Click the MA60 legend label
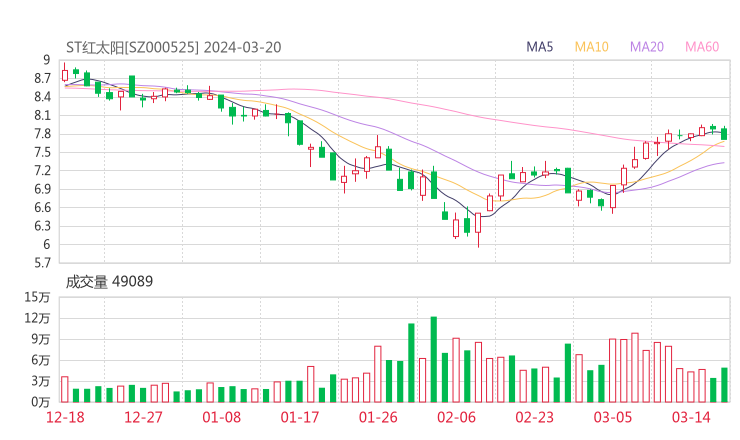740x440 pixels. coord(702,46)
